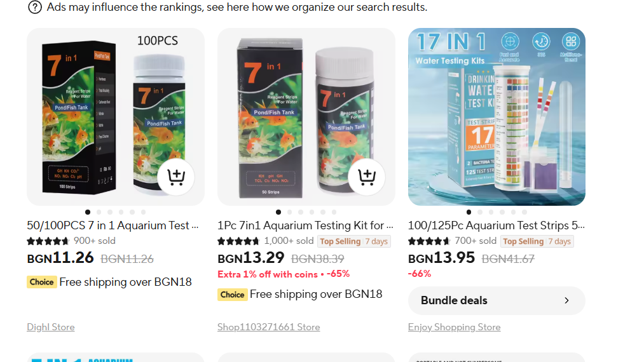This screenshot has height=362, width=644.
Task: Click the Choice badge under the BGN11.26 price
Action: click(x=42, y=282)
